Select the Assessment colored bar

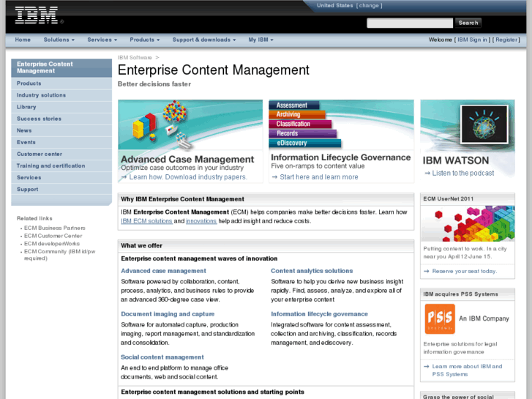(294, 105)
